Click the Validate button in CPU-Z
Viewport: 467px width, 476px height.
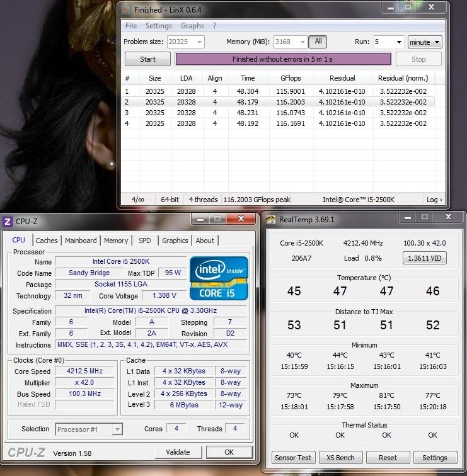(178, 452)
